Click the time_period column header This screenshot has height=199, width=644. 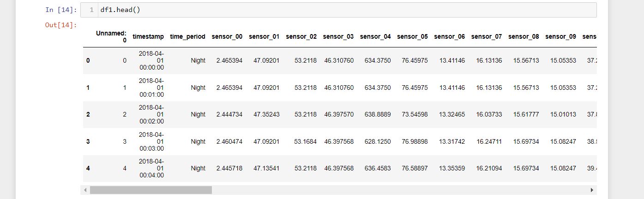pyautogui.click(x=187, y=36)
